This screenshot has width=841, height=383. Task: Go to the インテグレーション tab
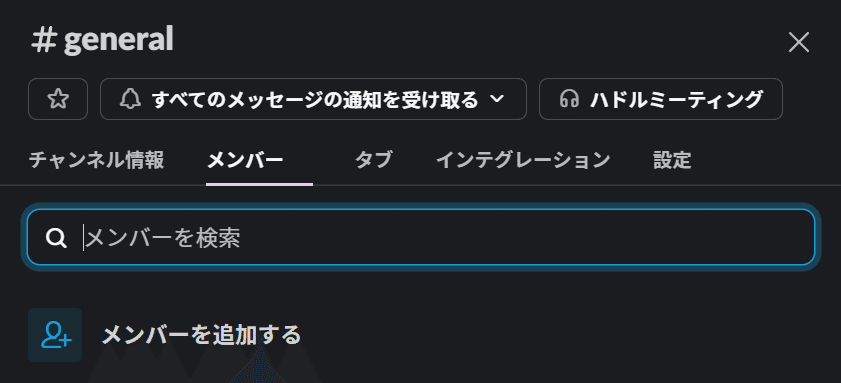tap(523, 160)
